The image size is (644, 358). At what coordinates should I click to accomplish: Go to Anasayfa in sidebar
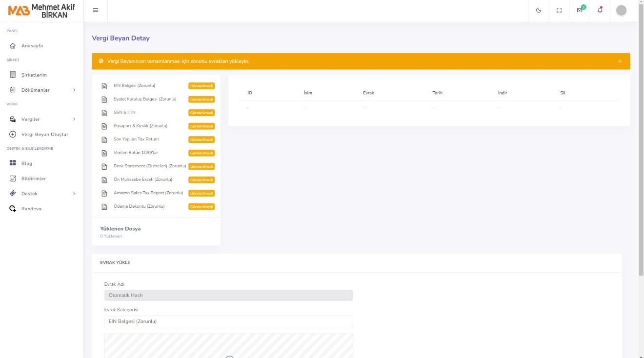click(32, 46)
